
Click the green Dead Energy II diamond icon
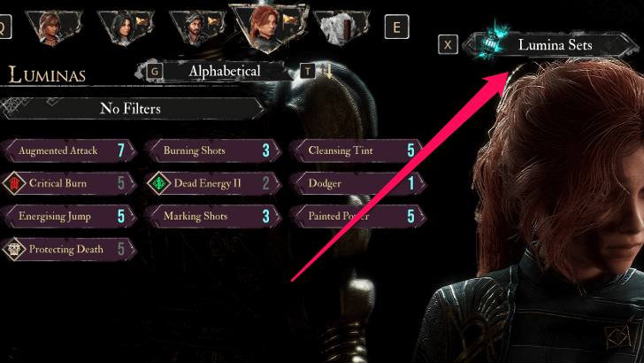[x=159, y=183]
